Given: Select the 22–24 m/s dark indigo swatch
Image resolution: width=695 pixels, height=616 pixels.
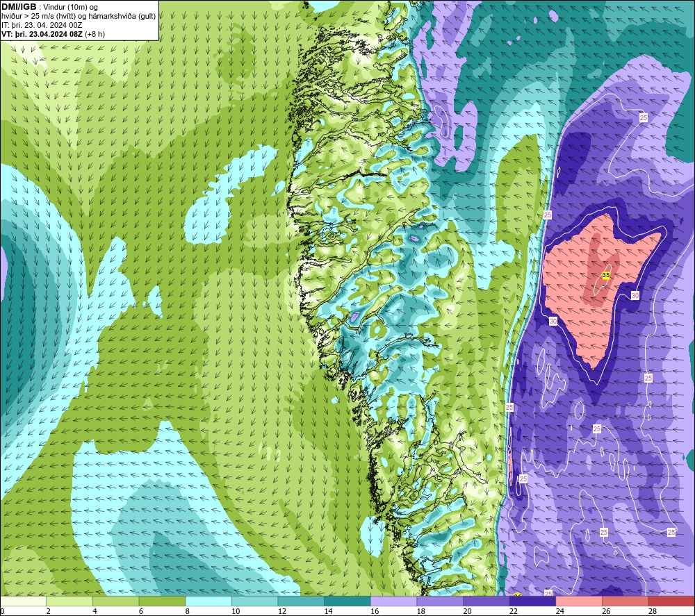Looking at the screenshot, I should pyautogui.click(x=532, y=601).
